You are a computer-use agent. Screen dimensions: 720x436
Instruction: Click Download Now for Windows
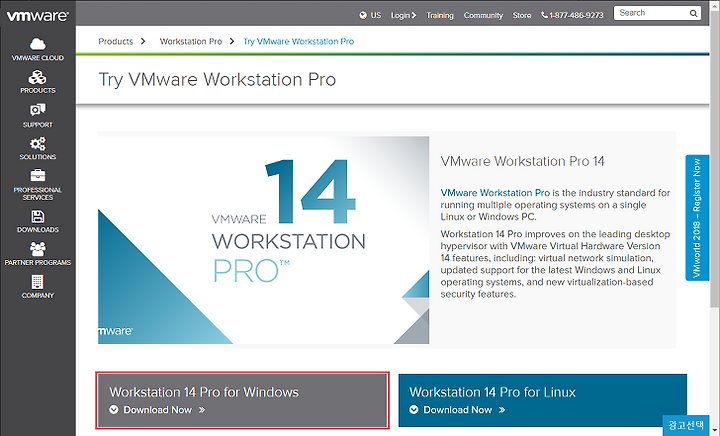158,410
